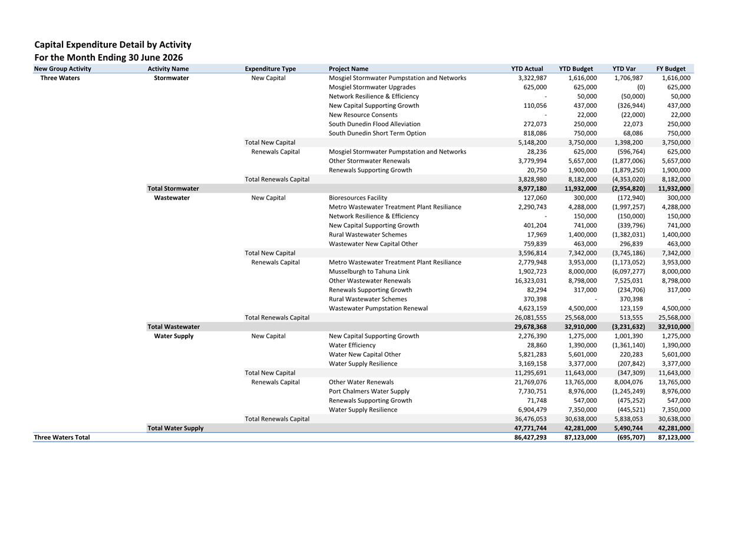Click the YTD Budget value 87,123,000
This screenshot has width=756, height=534.
[x=580, y=437]
